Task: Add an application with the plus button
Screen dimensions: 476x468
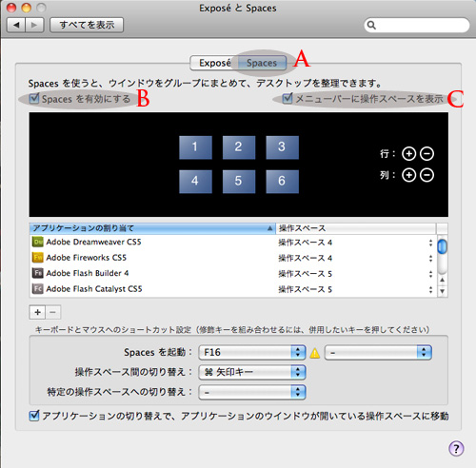Action: pos(37,312)
